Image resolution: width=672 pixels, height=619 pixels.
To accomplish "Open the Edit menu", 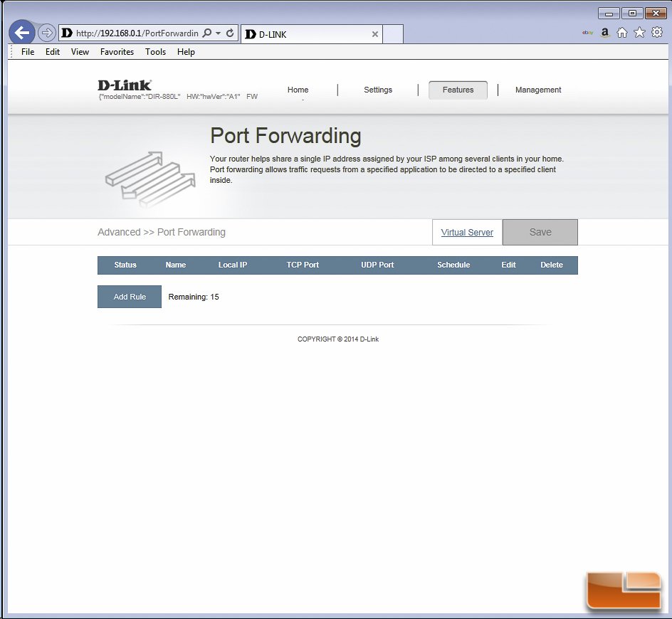I will pyautogui.click(x=53, y=52).
